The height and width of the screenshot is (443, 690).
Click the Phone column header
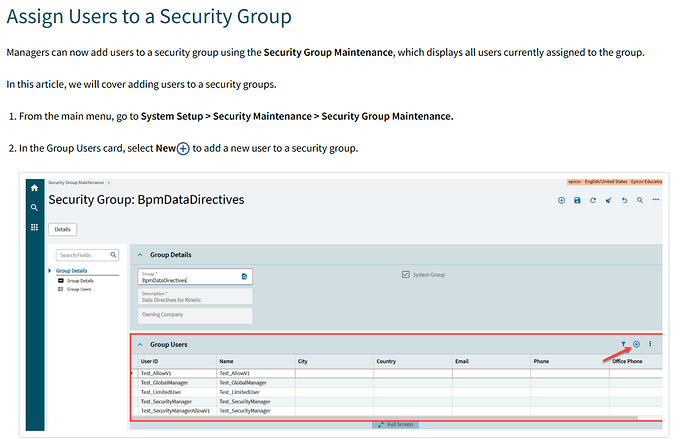click(542, 362)
